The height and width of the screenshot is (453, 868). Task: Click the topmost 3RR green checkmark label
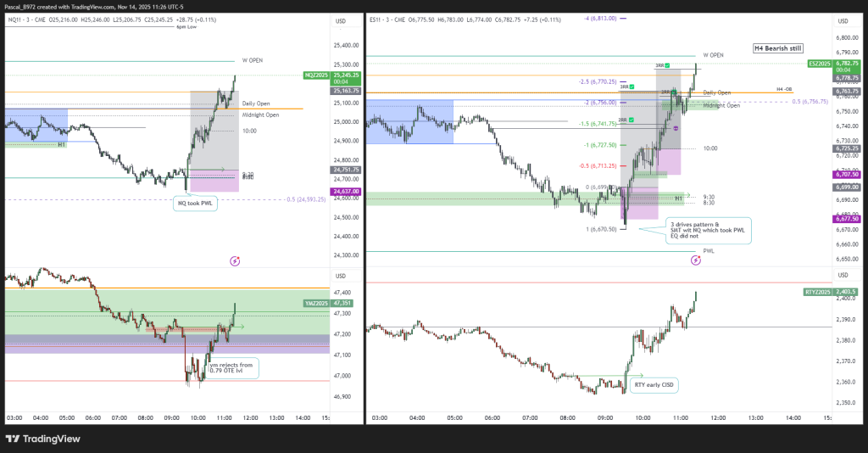coord(662,65)
